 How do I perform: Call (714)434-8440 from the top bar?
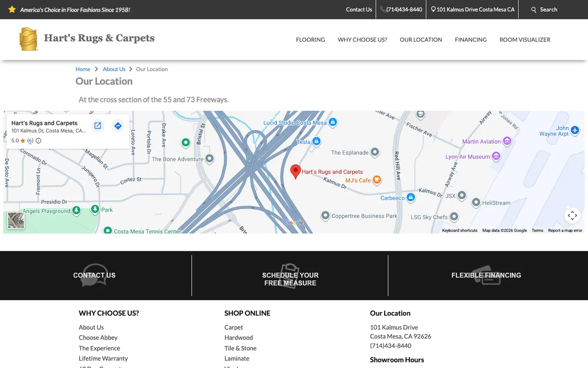[404, 9]
